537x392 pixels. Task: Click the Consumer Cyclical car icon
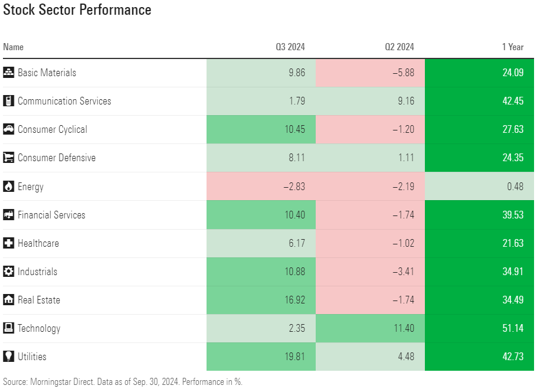point(8,129)
